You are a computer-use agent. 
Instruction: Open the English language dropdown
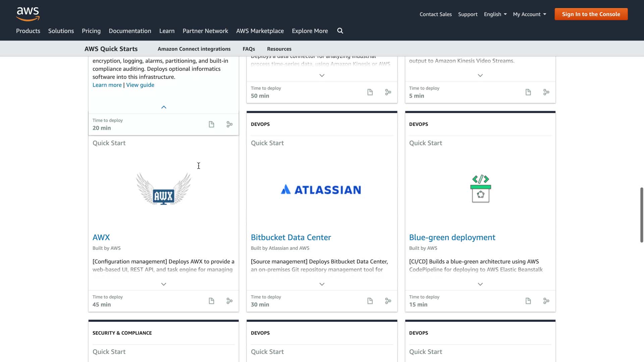point(495,14)
